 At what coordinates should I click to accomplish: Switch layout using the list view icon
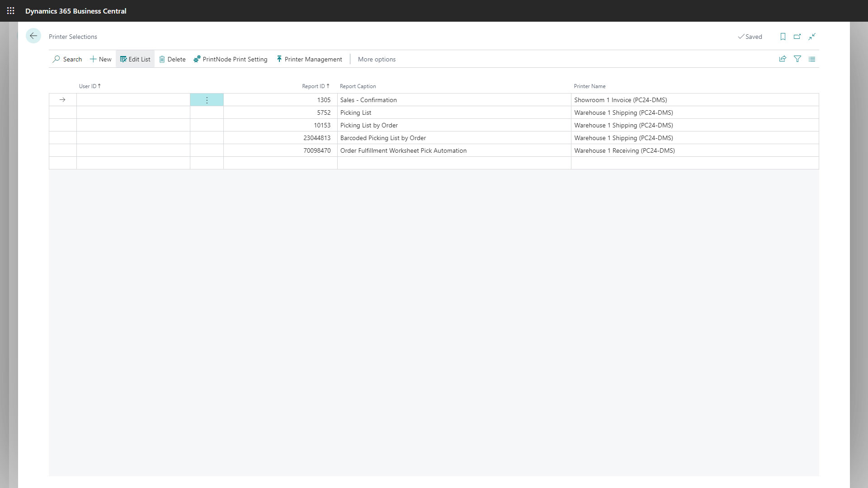click(x=812, y=59)
